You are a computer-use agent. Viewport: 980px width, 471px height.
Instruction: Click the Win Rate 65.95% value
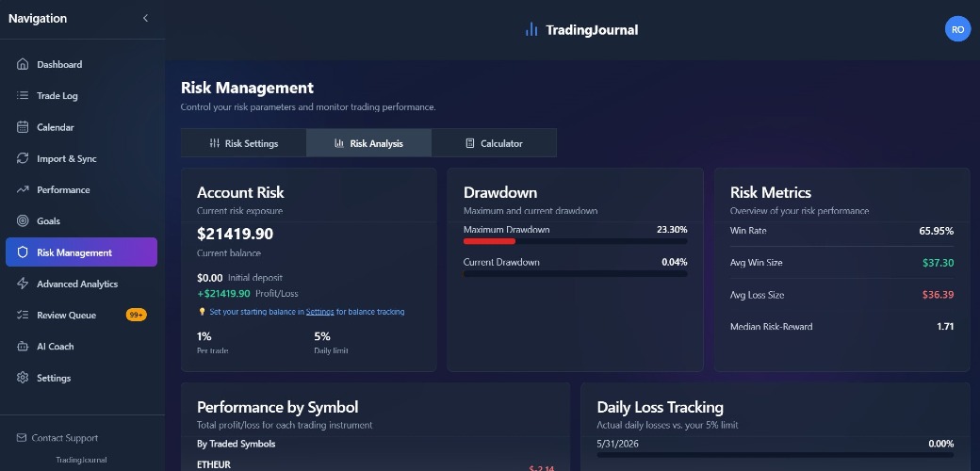click(937, 231)
